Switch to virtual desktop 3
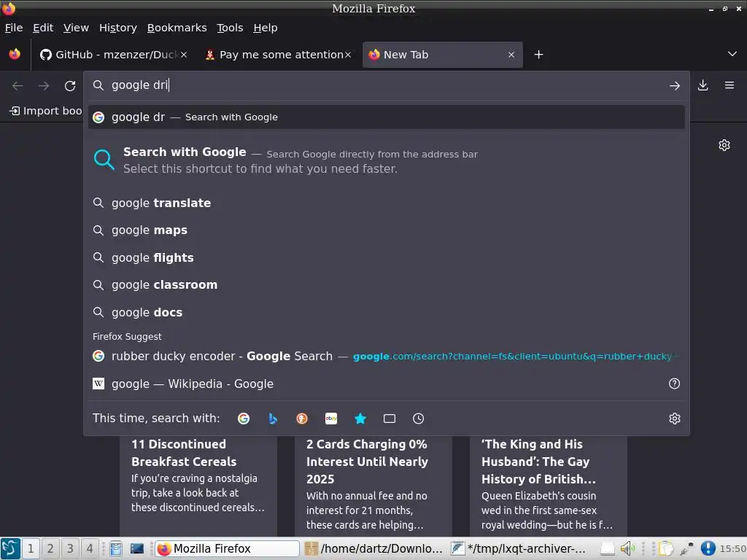The width and height of the screenshot is (747, 560). [x=69, y=548]
